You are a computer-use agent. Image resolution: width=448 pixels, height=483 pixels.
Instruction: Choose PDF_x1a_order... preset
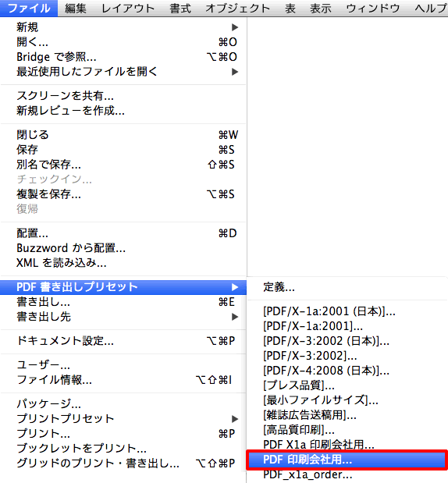point(347,474)
